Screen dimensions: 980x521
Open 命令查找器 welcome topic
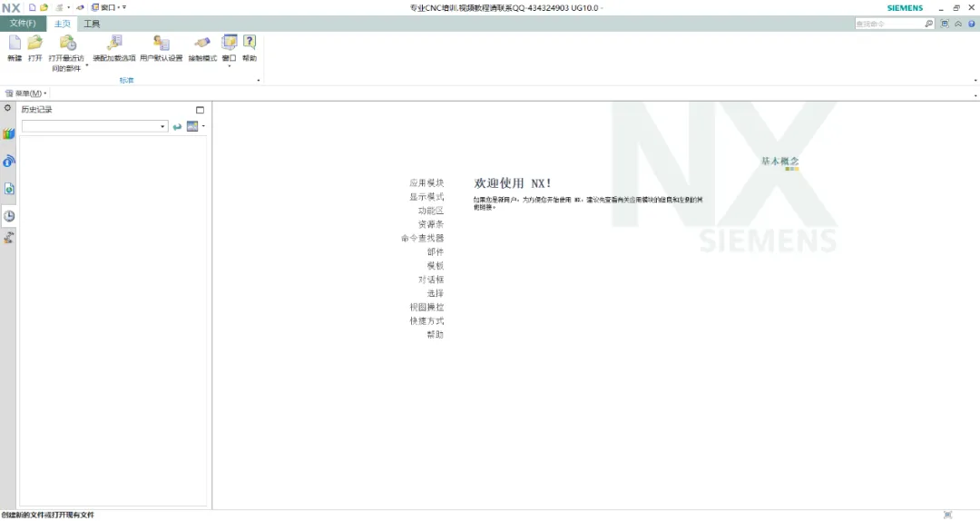pyautogui.click(x=423, y=238)
